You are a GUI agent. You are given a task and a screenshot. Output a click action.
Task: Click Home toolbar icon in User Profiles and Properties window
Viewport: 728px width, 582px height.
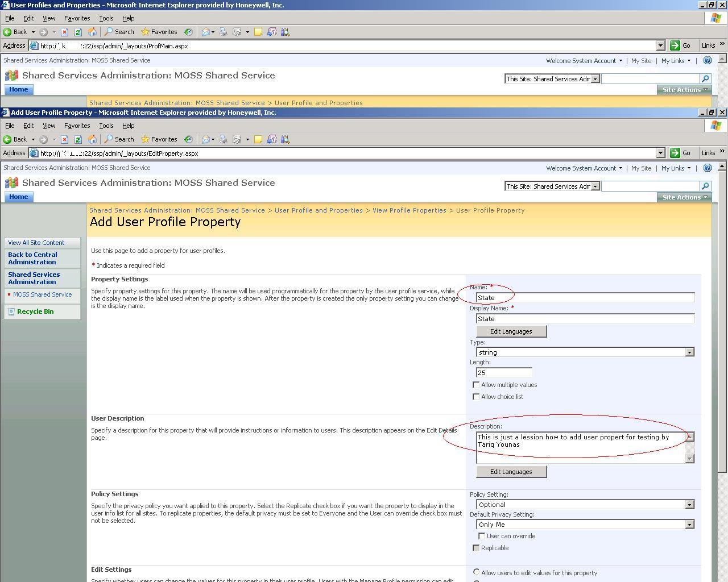(x=92, y=32)
